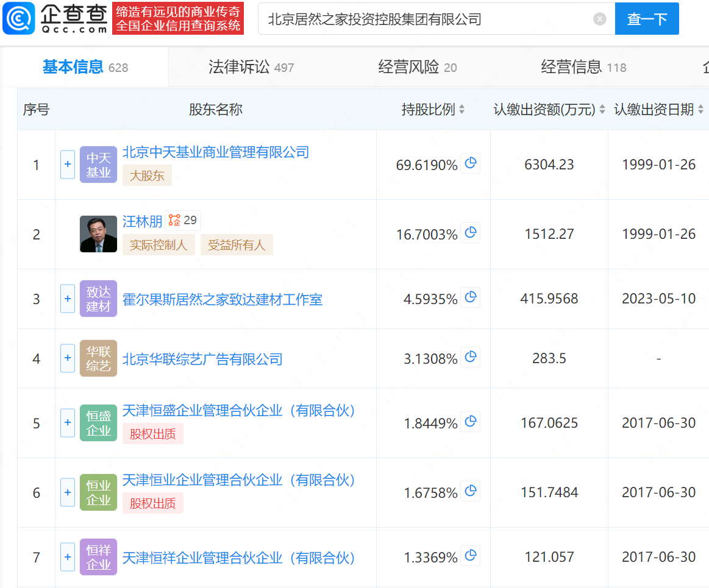Click the 查一下 search button
This screenshot has height=588, width=709.
pos(647,19)
